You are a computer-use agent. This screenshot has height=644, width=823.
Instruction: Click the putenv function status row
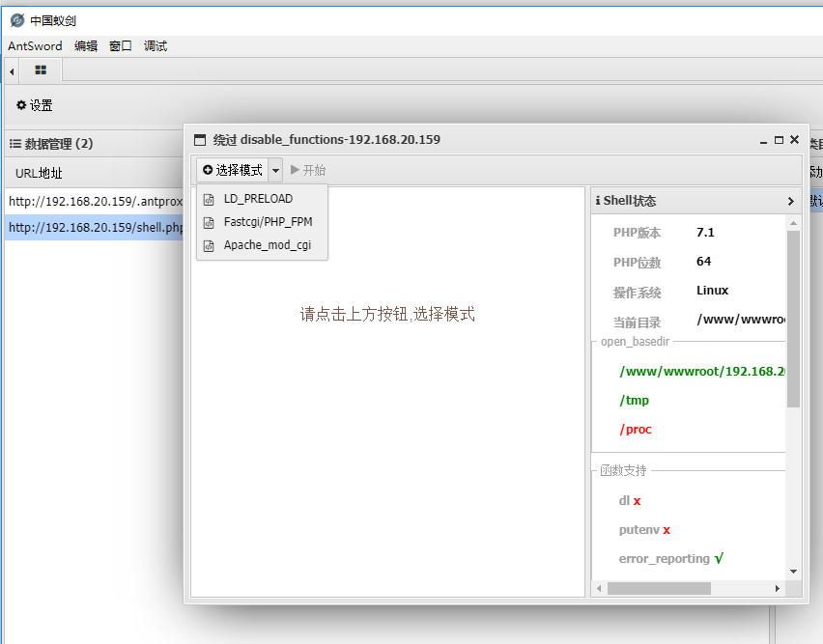coord(644,530)
